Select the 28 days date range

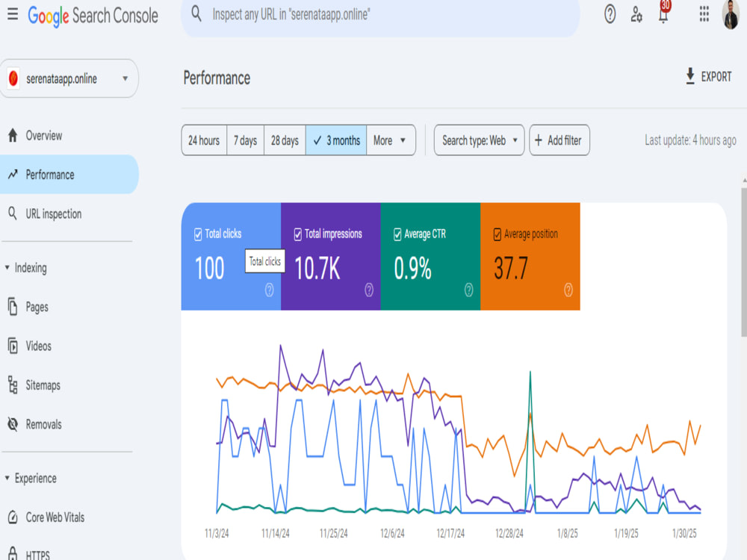285,140
